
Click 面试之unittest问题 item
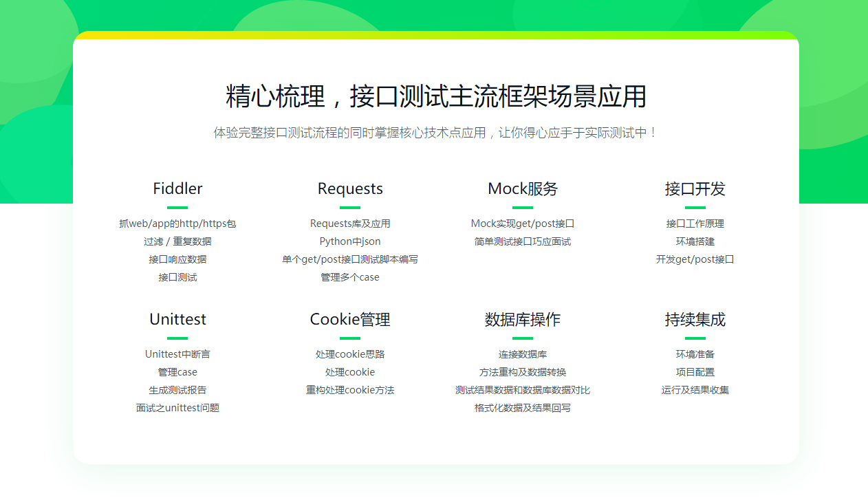177,408
